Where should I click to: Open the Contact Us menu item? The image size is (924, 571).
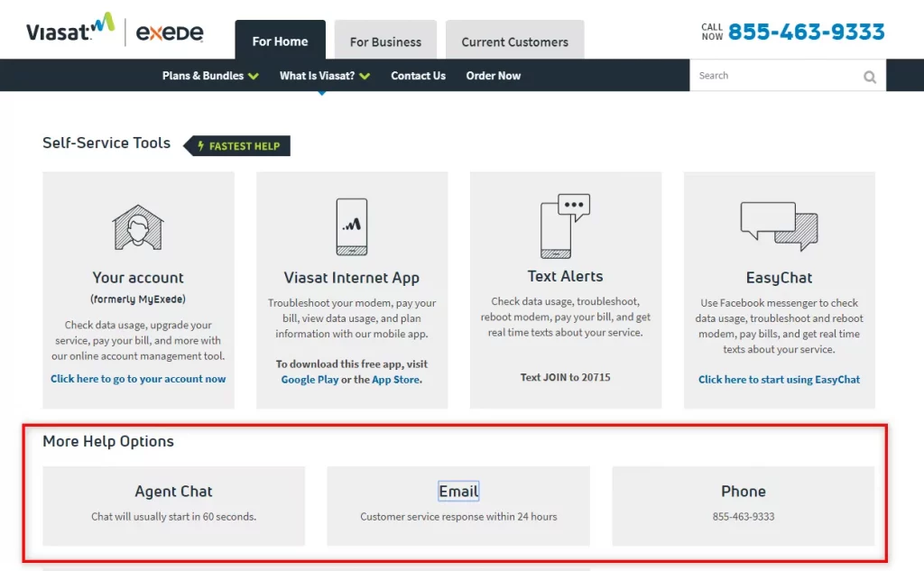(x=418, y=76)
